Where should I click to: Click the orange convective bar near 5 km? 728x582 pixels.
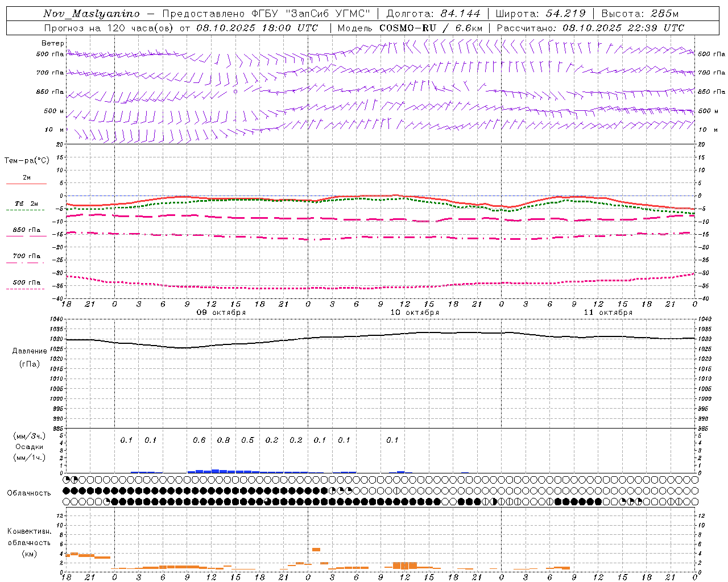316,550
